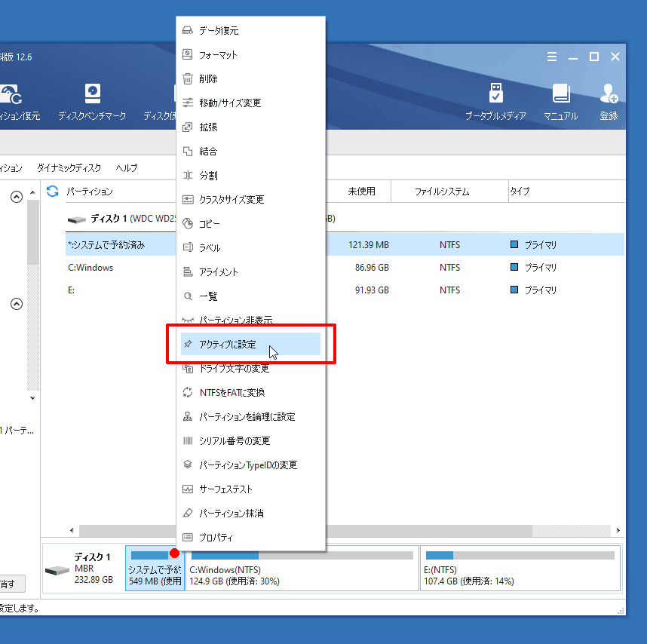Select the C:Windows partition row
The image size is (647, 644).
point(90,268)
